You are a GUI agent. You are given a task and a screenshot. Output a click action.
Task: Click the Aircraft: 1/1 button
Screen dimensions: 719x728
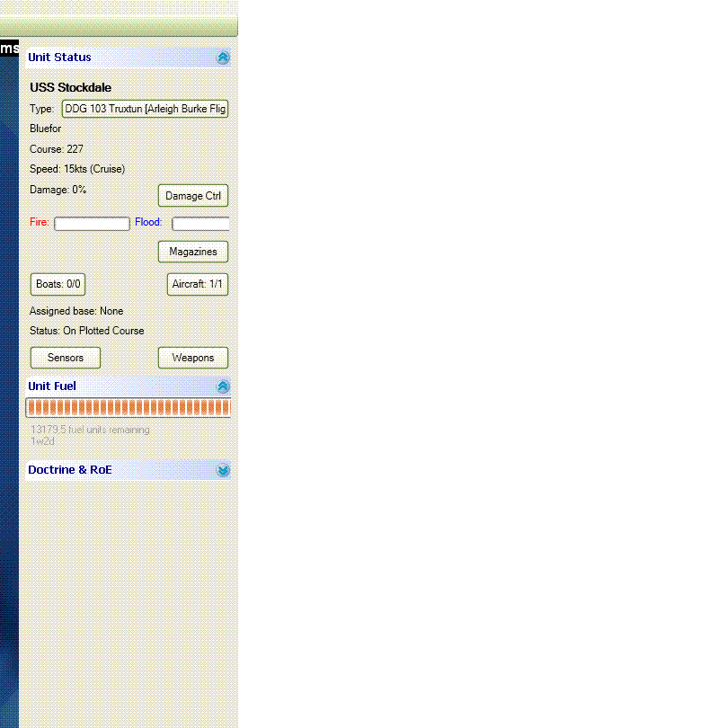197,284
